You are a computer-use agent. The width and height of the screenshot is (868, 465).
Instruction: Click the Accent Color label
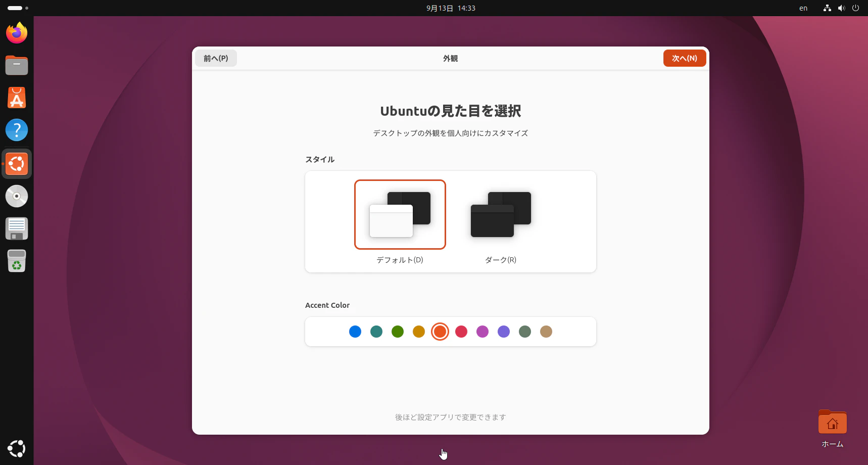coord(327,305)
